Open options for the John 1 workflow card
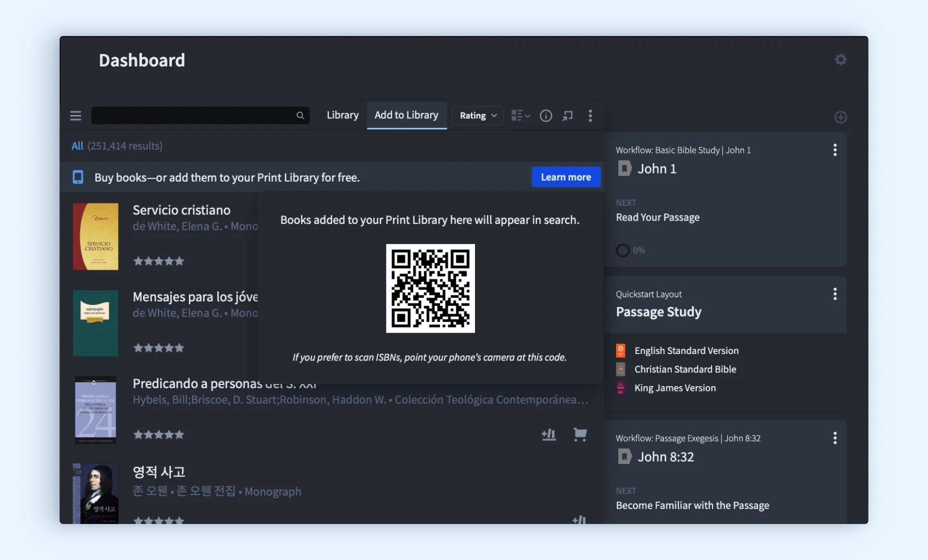 pos(834,150)
